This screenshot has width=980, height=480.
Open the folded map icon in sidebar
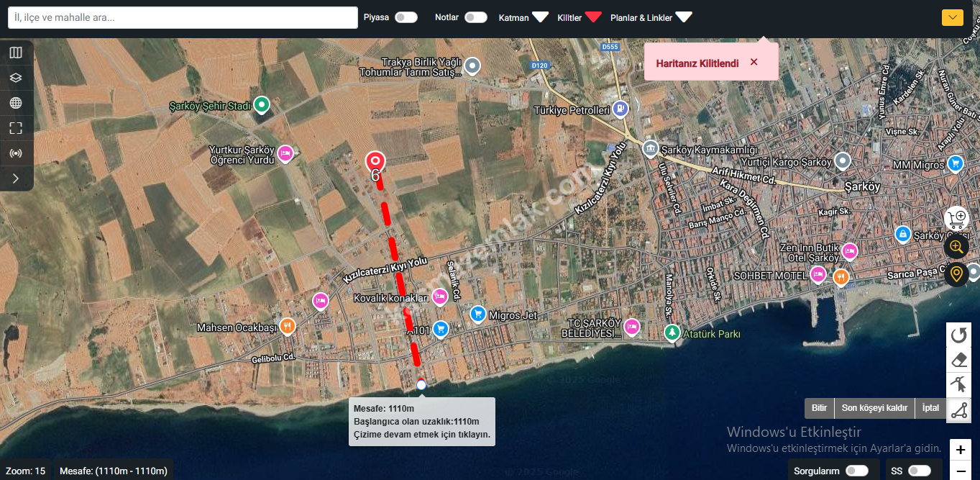pyautogui.click(x=16, y=53)
